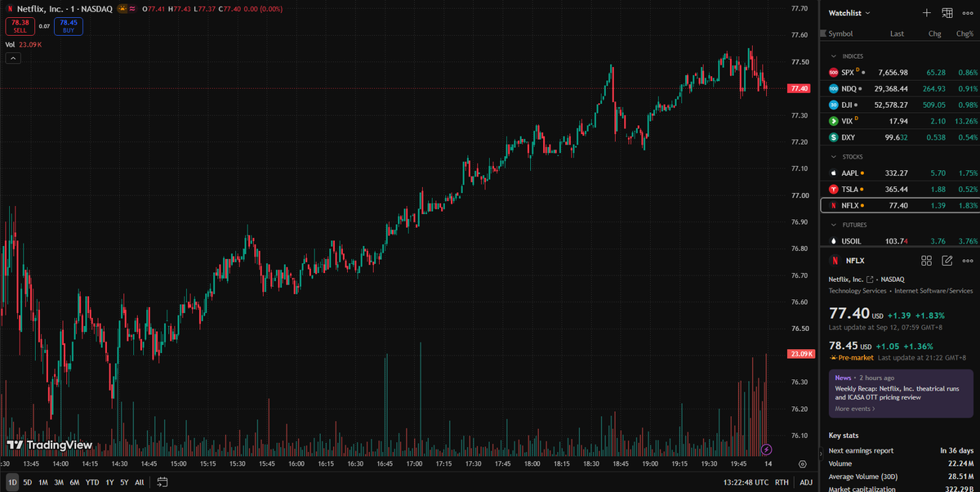The width and height of the screenshot is (980, 492).
Task: Collapse the indicator legend arrow under Vol
Action: point(12,58)
